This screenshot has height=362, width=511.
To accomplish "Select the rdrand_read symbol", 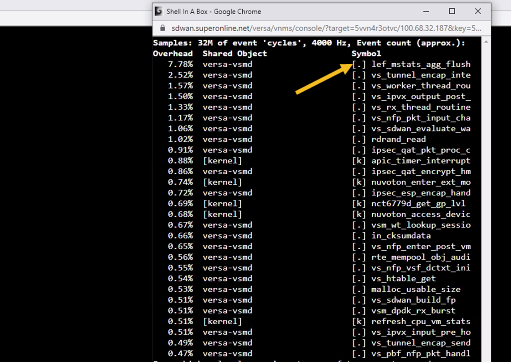I will coord(399,139).
